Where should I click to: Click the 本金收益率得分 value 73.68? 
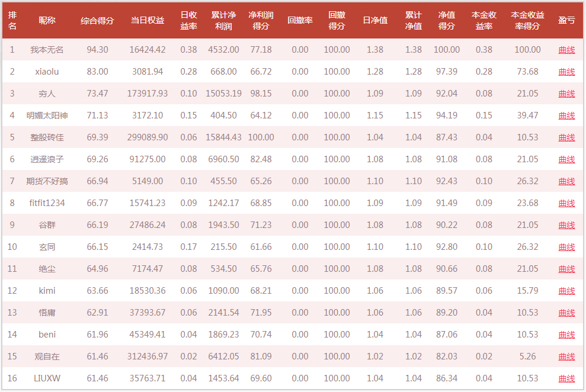[527, 72]
